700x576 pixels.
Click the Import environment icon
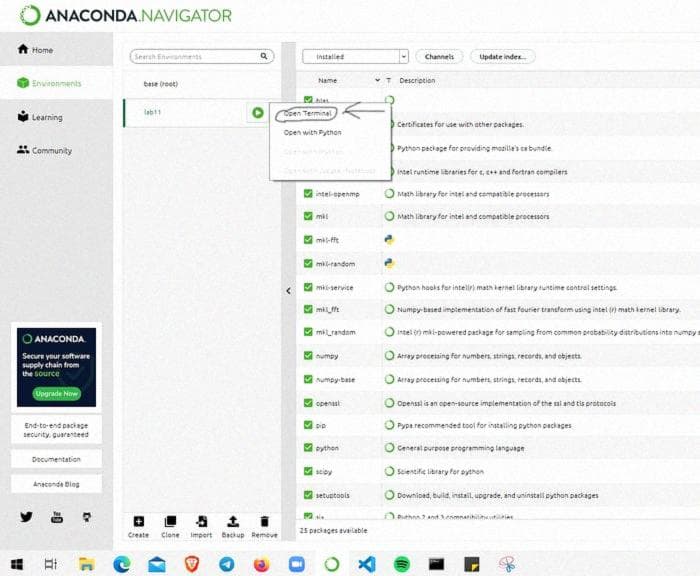[201, 522]
